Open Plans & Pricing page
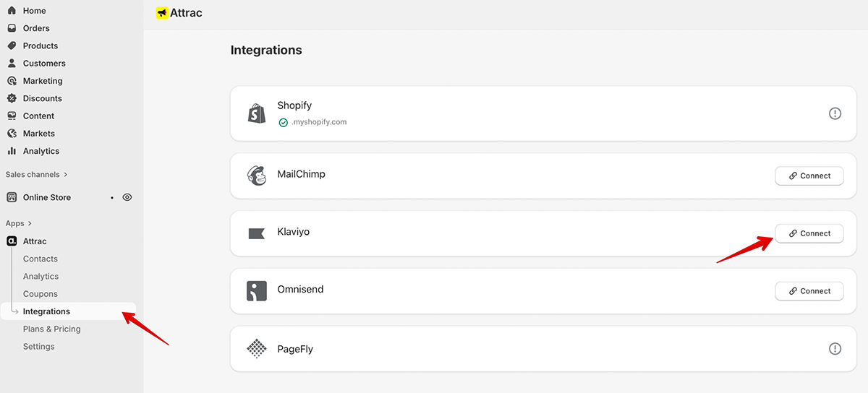 tap(51, 329)
